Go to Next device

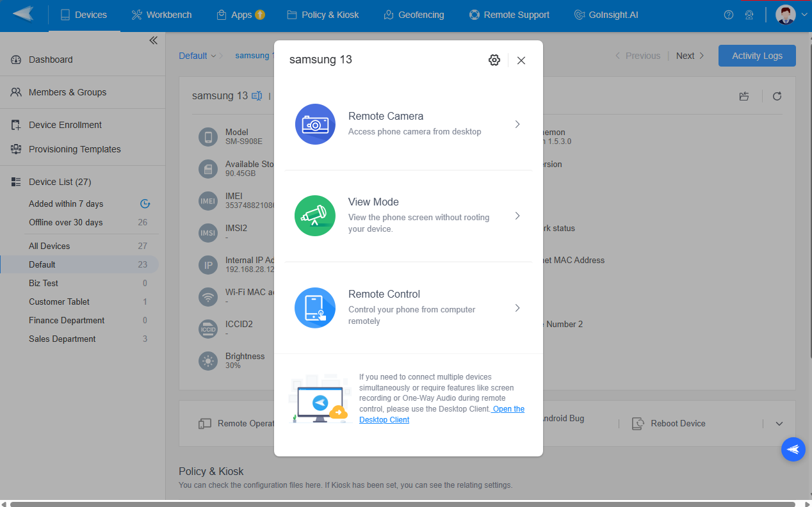click(690, 56)
